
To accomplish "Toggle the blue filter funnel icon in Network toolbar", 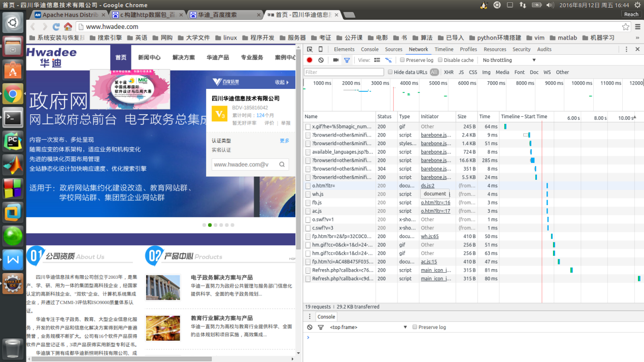I will coord(347,60).
